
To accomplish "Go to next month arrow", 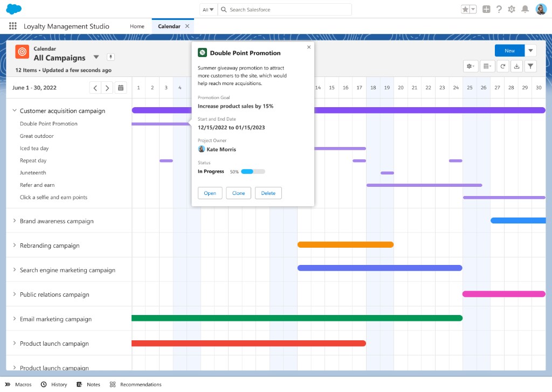I will [x=107, y=88].
